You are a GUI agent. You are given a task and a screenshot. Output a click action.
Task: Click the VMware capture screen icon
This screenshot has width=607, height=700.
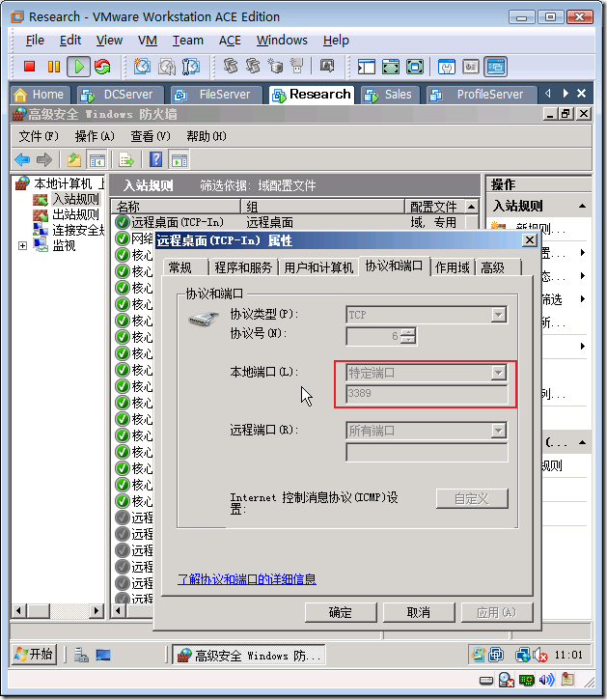[x=327, y=67]
